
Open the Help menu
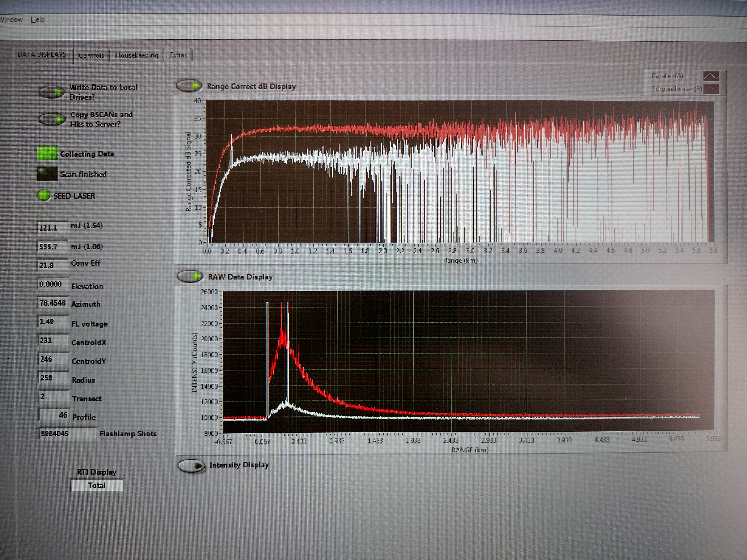tap(38, 19)
